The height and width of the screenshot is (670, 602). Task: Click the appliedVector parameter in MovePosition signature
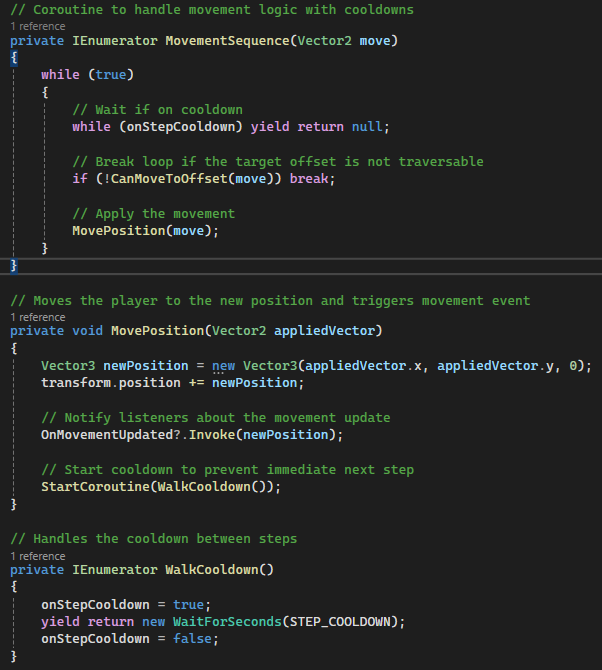324,331
